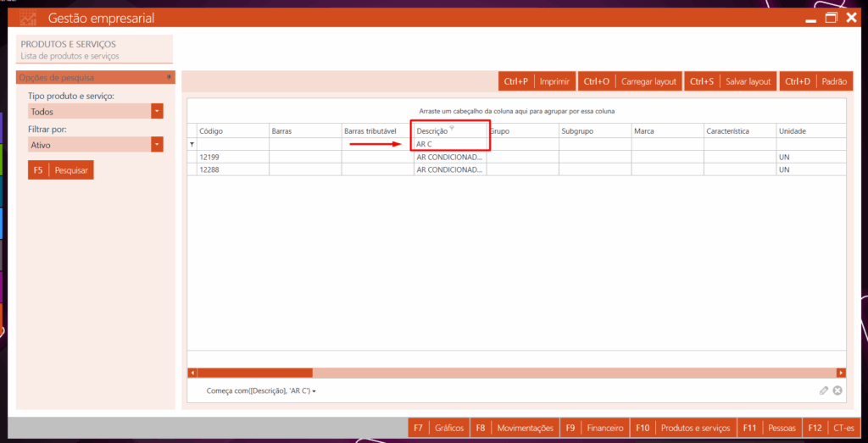Pin the Opções de pesquisa panel
This screenshot has height=443, width=868.
pos(170,77)
